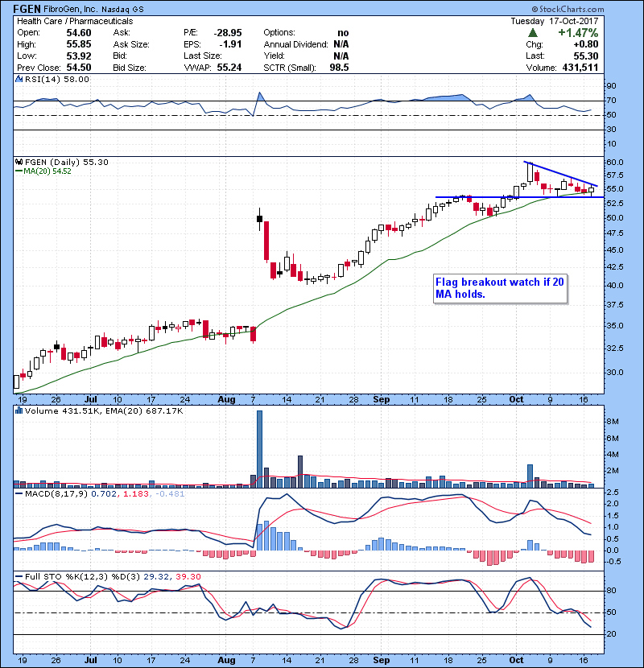Click the RSI 70 level axis label
This screenshot has width=644, height=668.
click(x=611, y=101)
